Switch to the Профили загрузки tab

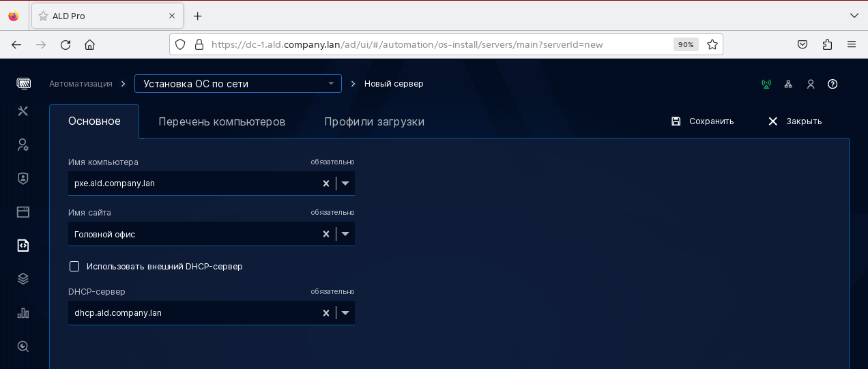(x=374, y=122)
